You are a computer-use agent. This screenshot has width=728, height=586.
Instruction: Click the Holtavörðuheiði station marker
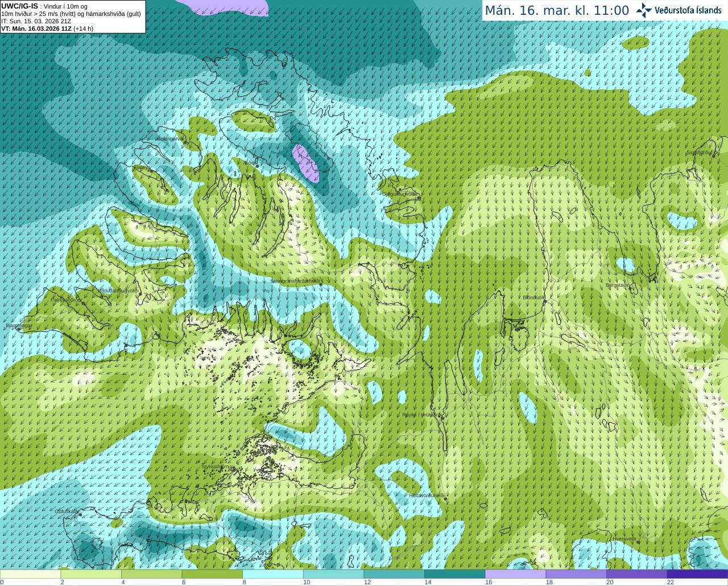point(445,499)
